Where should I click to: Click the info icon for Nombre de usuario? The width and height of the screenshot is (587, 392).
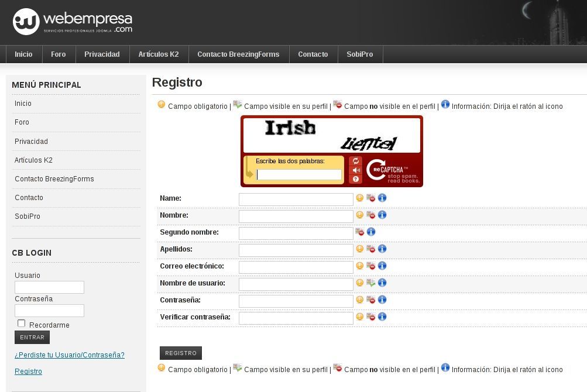pos(382,283)
